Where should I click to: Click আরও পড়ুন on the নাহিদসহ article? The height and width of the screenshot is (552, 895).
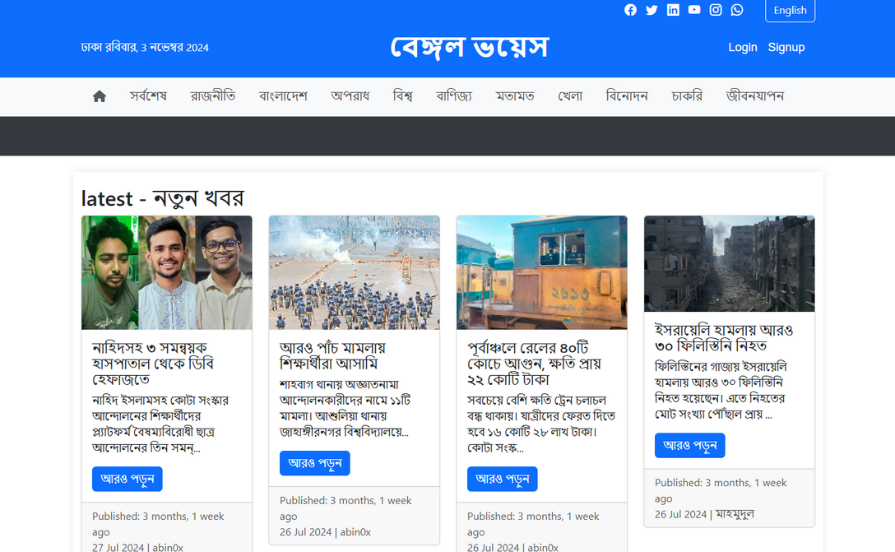127,479
